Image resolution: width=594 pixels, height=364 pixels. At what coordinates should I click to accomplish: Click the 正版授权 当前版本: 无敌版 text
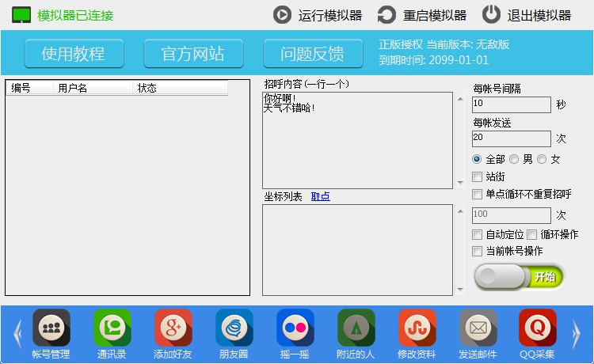[x=444, y=44]
